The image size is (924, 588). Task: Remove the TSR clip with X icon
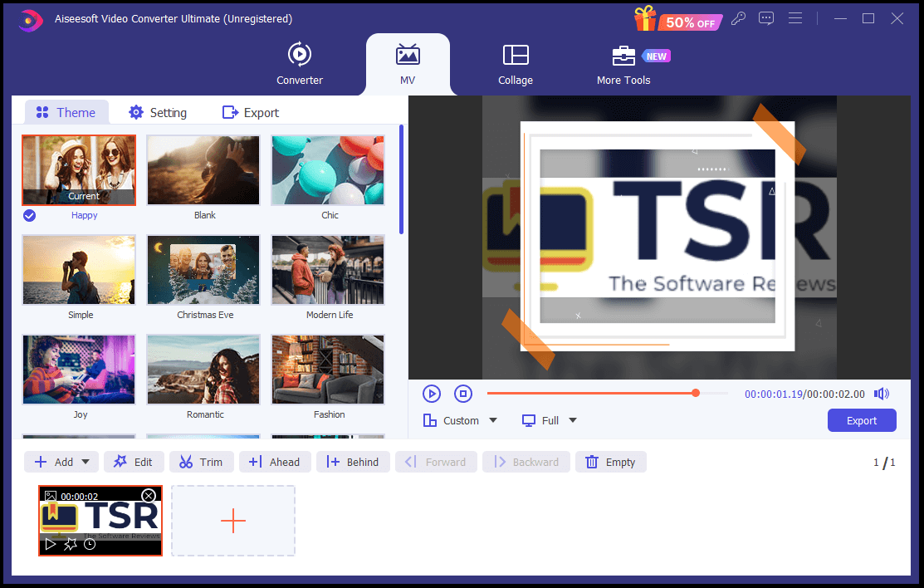149,496
